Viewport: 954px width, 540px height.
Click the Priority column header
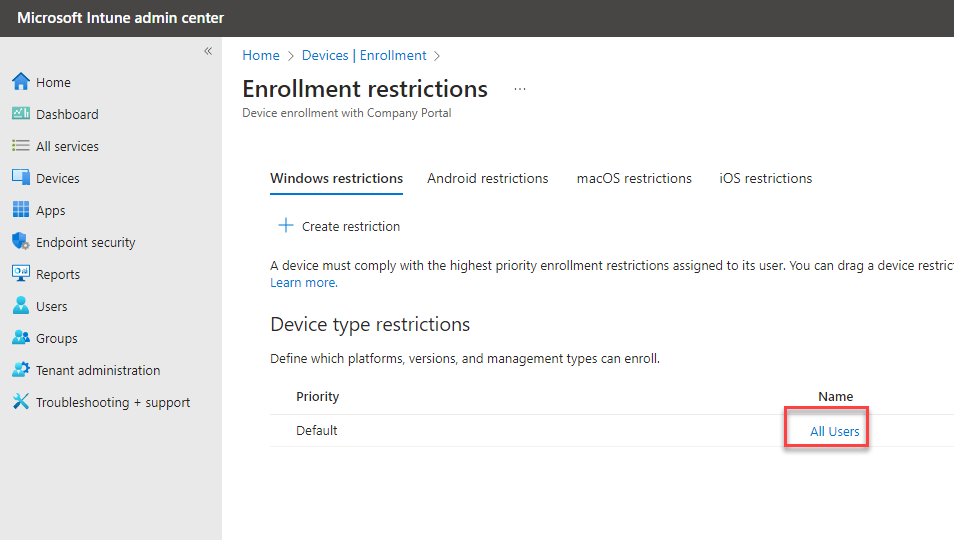(318, 396)
